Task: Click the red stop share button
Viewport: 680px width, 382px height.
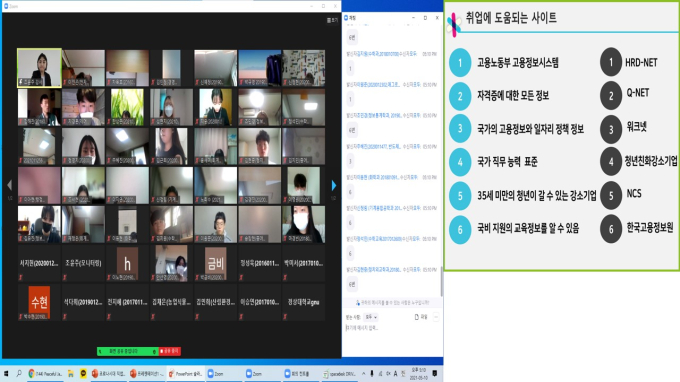Action: (x=170, y=351)
